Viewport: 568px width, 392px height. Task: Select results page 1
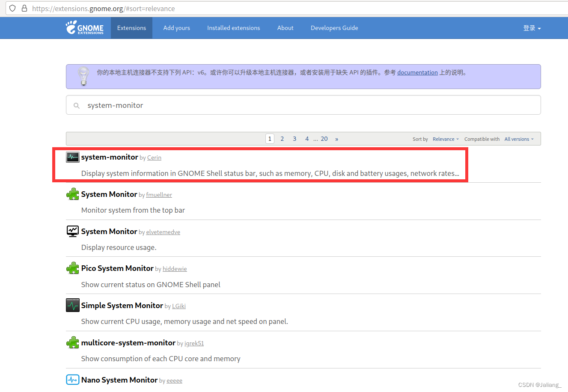point(270,139)
